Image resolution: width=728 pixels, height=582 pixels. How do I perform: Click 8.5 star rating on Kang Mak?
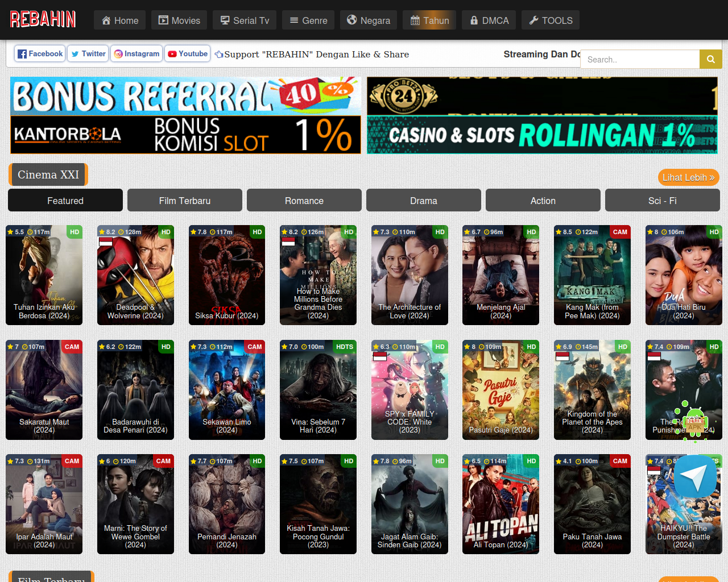[564, 232]
